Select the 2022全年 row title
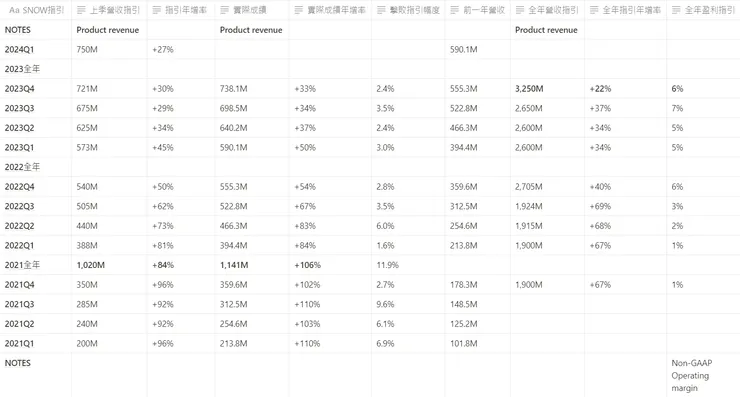This screenshot has width=740, height=397. click(22, 167)
